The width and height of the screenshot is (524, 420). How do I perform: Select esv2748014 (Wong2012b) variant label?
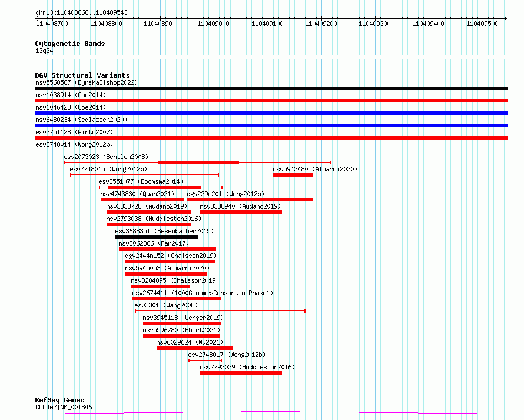(74, 144)
